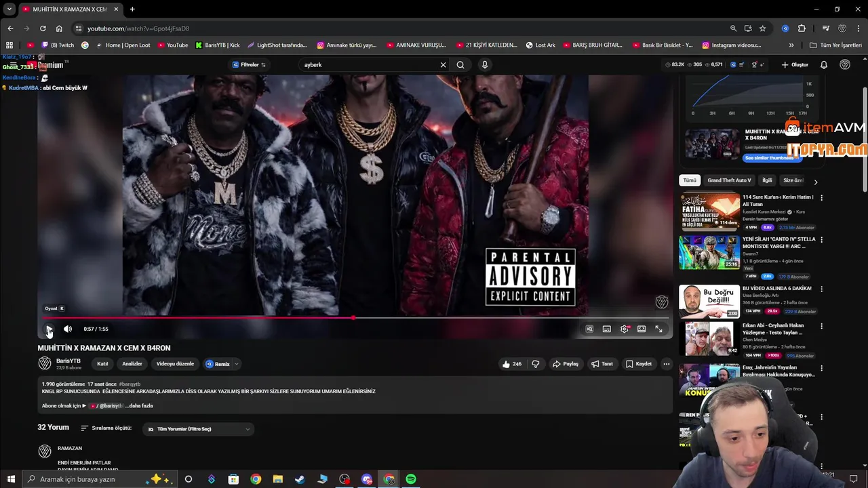Click the taskbar search box
Image resolution: width=868 pixels, height=488 pixels.
[100, 479]
